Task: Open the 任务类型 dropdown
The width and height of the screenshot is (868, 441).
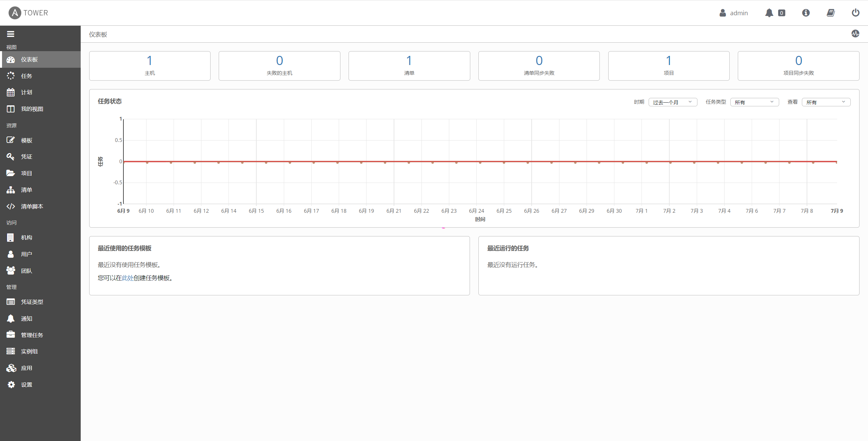Action: [x=754, y=102]
